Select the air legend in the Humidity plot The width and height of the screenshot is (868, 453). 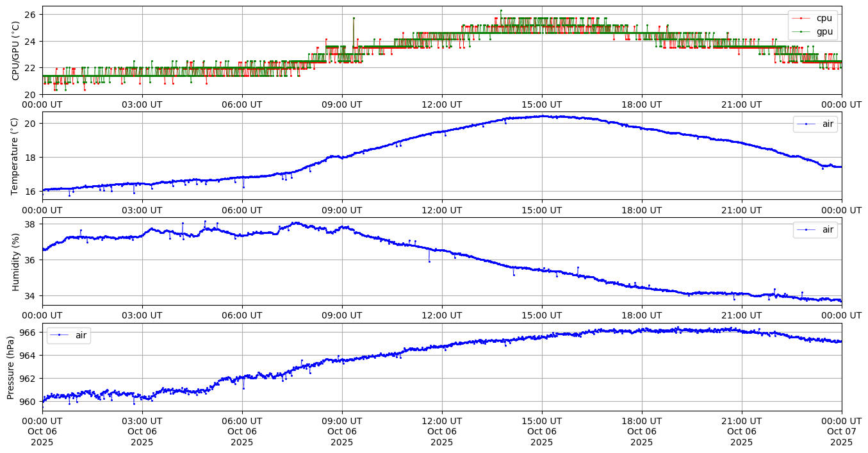(815, 230)
